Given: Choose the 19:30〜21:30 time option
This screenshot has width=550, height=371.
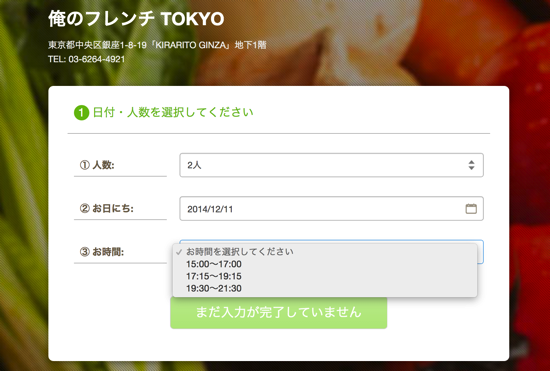Looking at the screenshot, I should 325,289.
